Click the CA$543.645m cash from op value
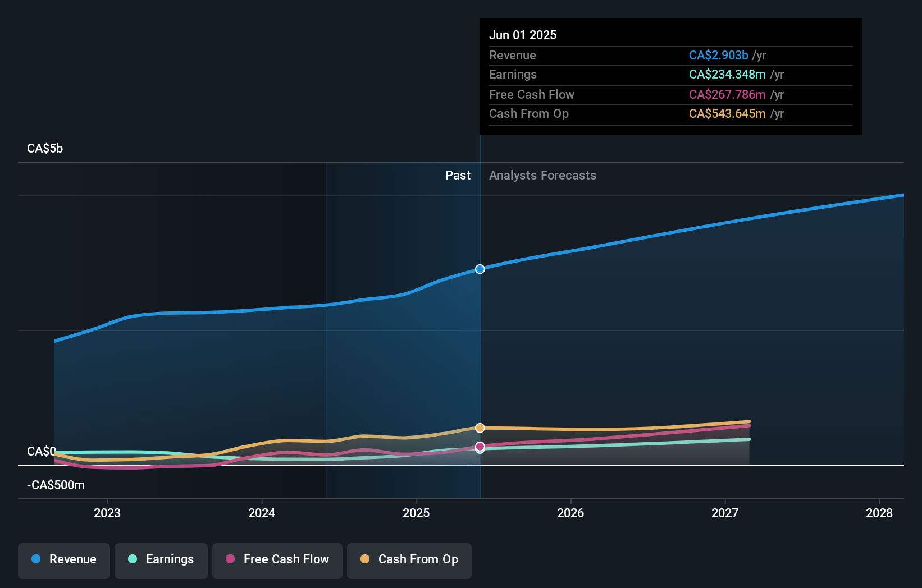The height and width of the screenshot is (588, 922). 727,114
